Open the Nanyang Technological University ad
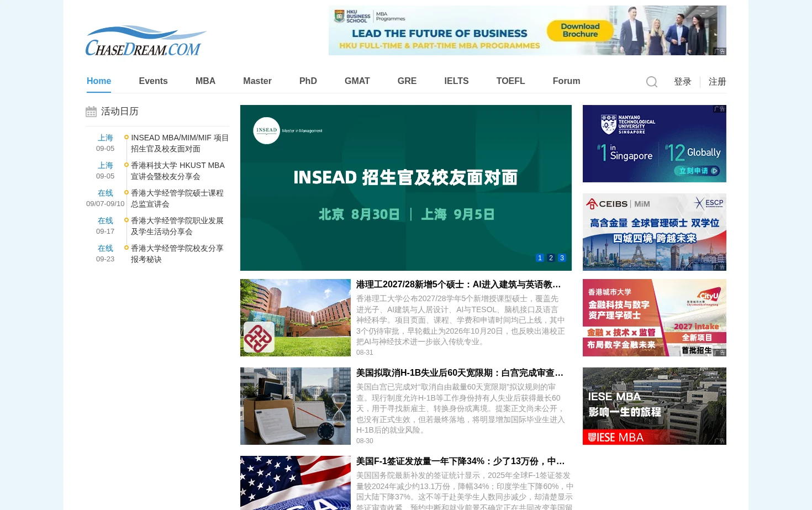This screenshot has width=812, height=510. [655, 144]
